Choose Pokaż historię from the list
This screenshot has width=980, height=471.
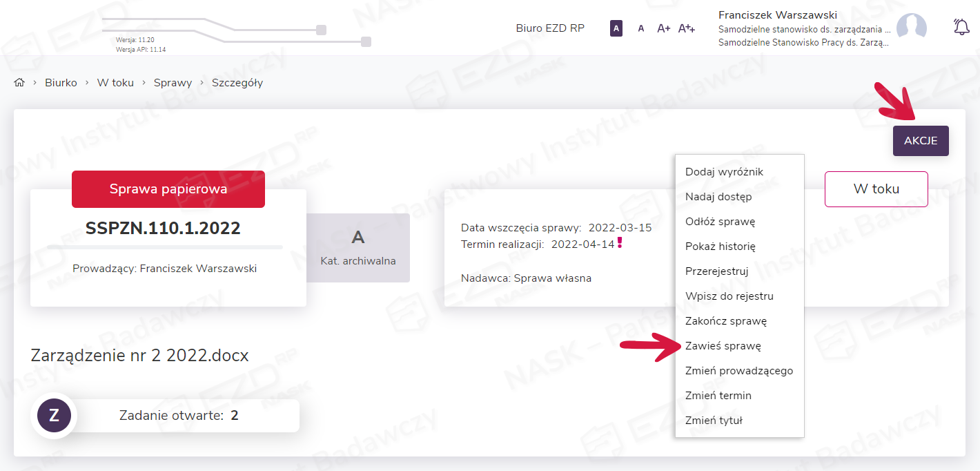click(721, 247)
